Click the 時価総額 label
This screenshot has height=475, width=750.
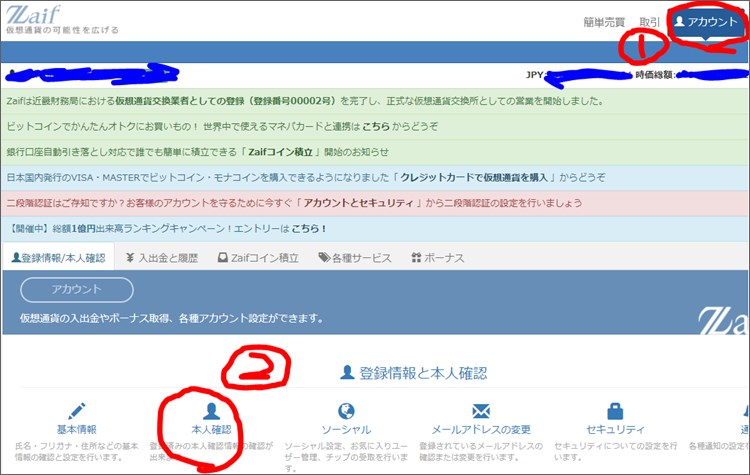(655, 75)
